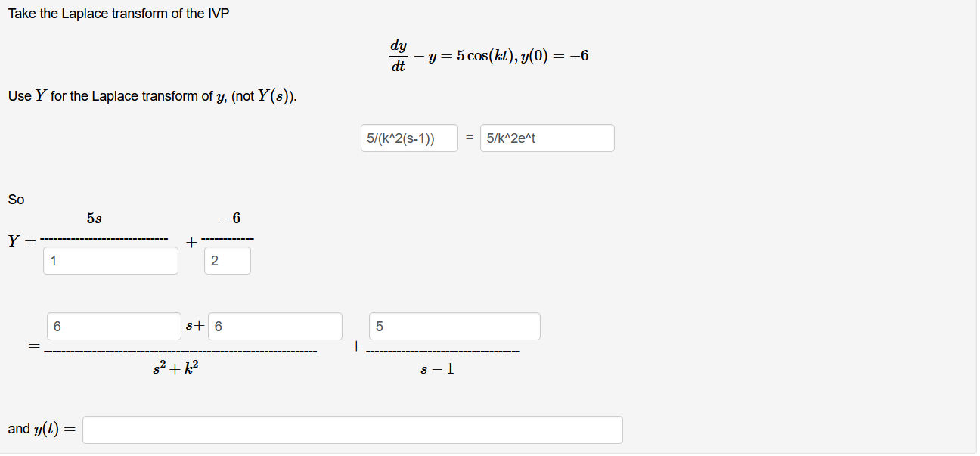Click the numerator box containing 5 over s-1
Screen dimensions: 980x456
point(454,326)
